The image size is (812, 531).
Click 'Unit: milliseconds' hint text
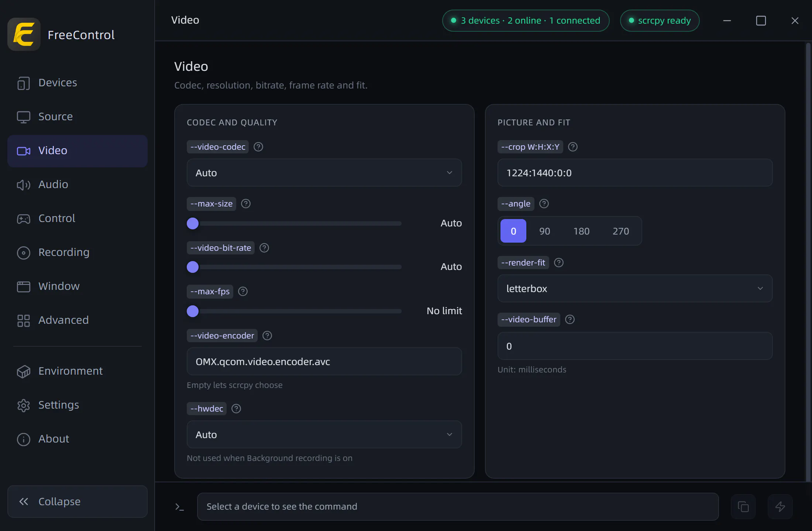coord(532,369)
